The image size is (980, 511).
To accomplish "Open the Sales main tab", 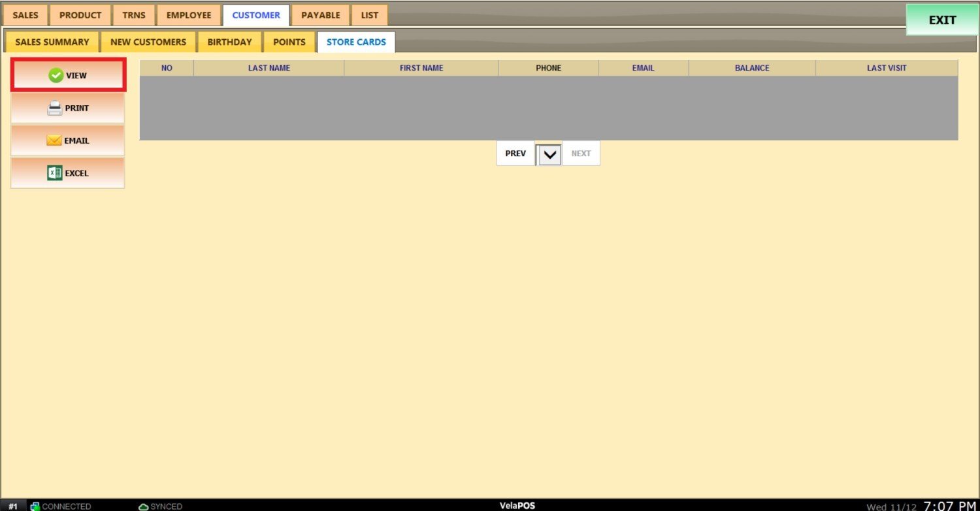I will 25,15.
